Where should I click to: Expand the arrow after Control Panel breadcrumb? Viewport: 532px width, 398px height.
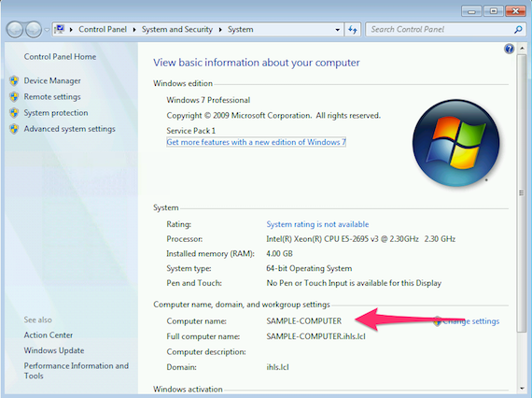pos(134,30)
